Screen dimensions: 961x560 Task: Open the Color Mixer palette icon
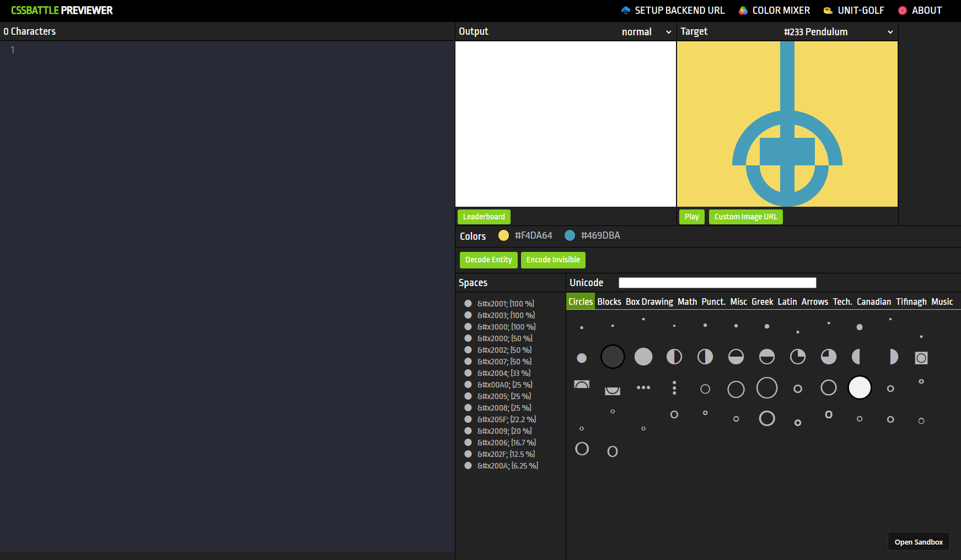743,10
